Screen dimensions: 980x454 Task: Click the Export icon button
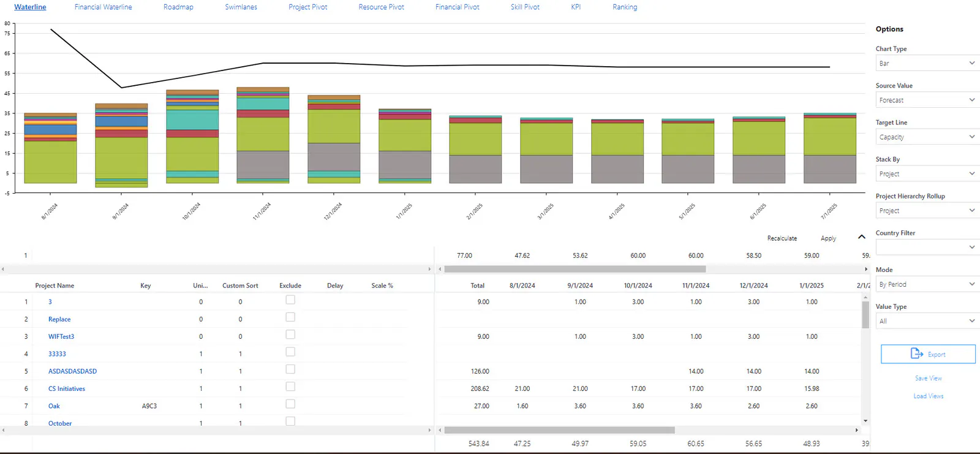928,354
